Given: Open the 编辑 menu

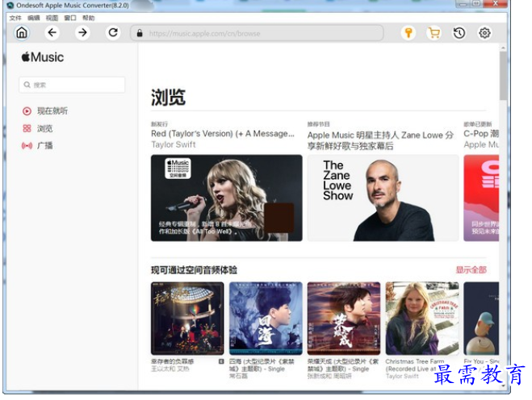Looking at the screenshot, I should click(34, 18).
